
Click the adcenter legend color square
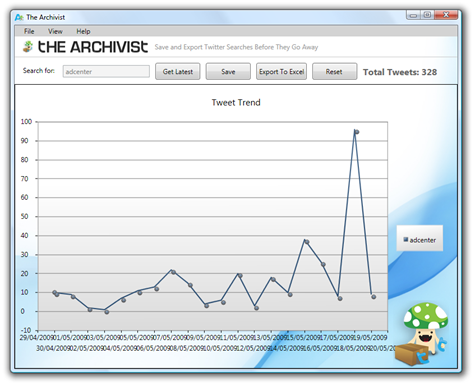pos(406,239)
